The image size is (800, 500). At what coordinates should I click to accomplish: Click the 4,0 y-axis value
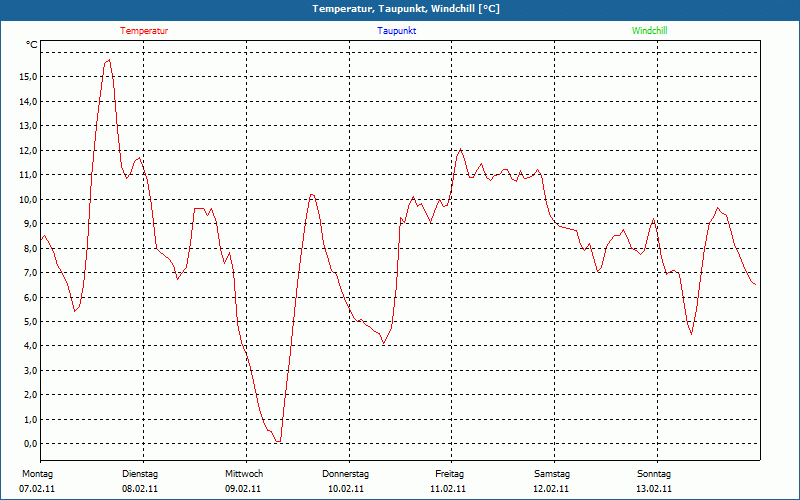click(x=30, y=345)
